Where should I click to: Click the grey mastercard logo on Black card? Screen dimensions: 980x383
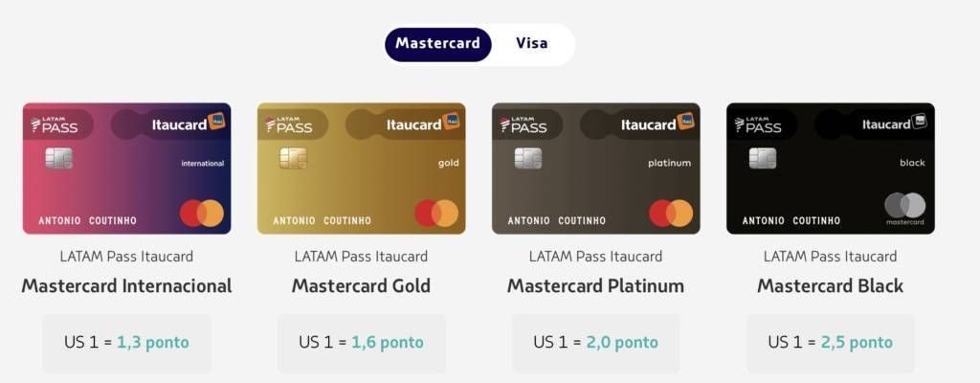tap(905, 209)
